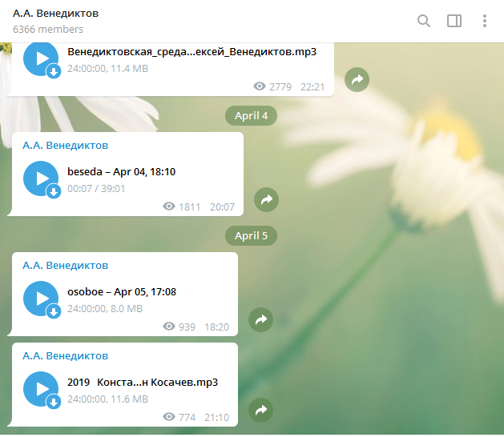504x437 pixels.
Task: Click file name 2019 Конста...н Косачев.mp3
Action: click(143, 383)
